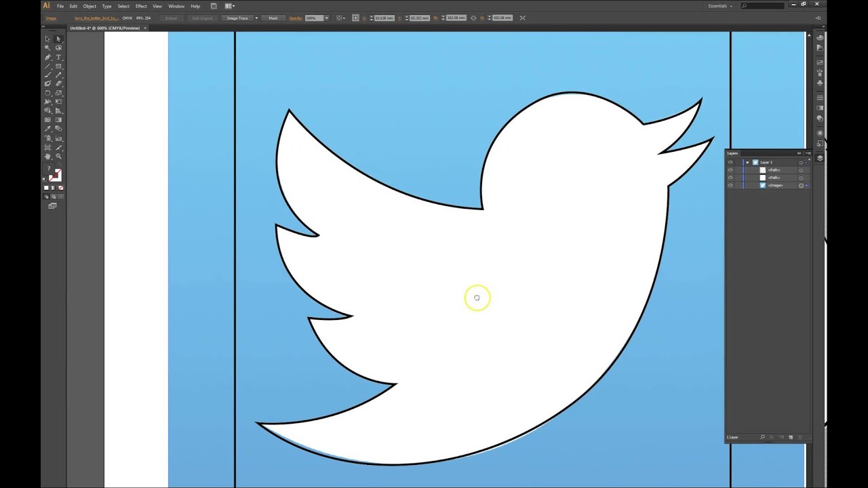The width and height of the screenshot is (868, 488).
Task: Open the Essentials workspace switcher
Action: point(720,6)
